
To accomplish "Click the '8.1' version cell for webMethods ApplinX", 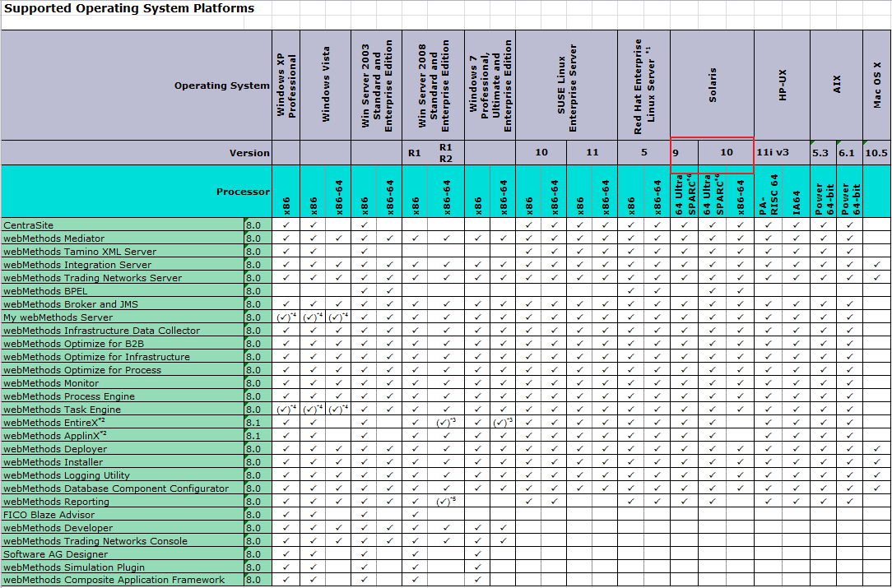I will [x=258, y=436].
